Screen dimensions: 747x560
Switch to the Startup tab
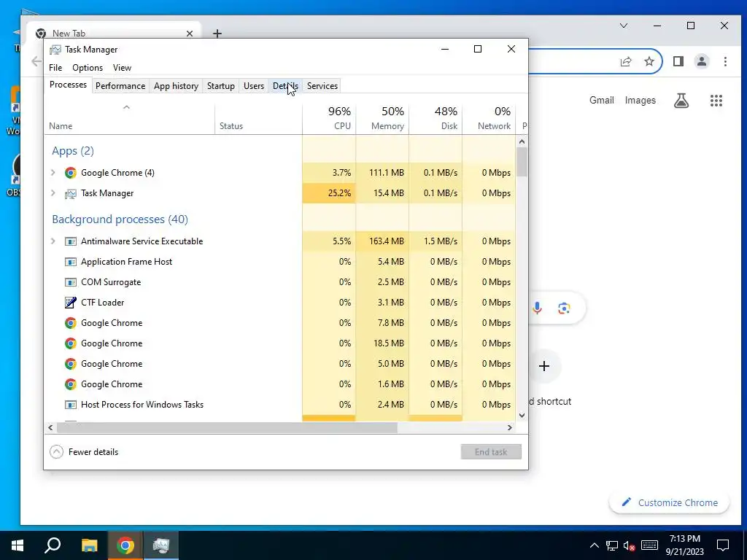221,86
